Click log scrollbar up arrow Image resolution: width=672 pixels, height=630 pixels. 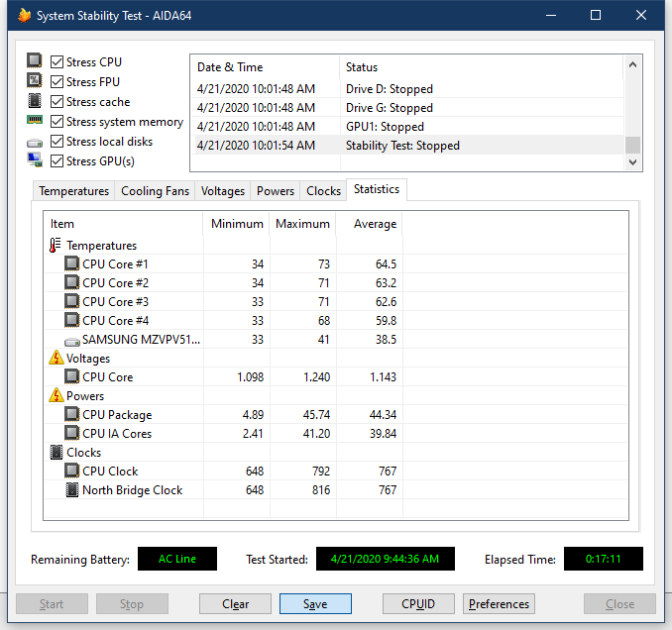click(x=632, y=65)
